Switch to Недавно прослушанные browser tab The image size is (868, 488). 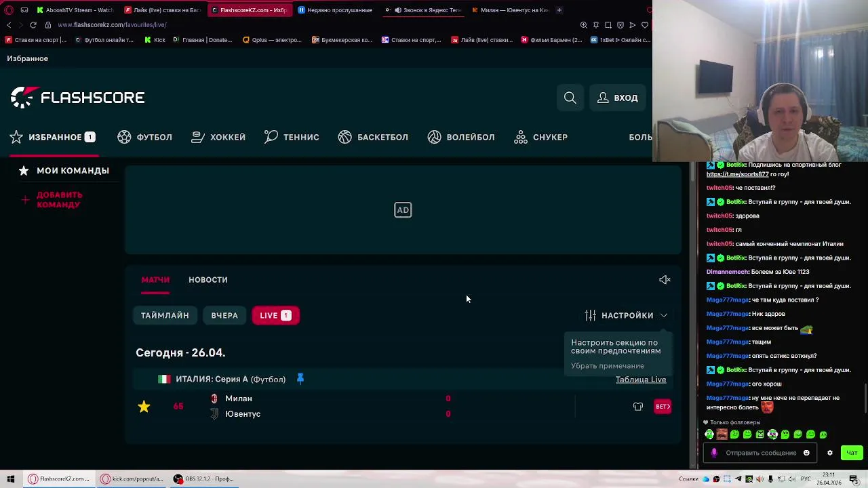[335, 10]
